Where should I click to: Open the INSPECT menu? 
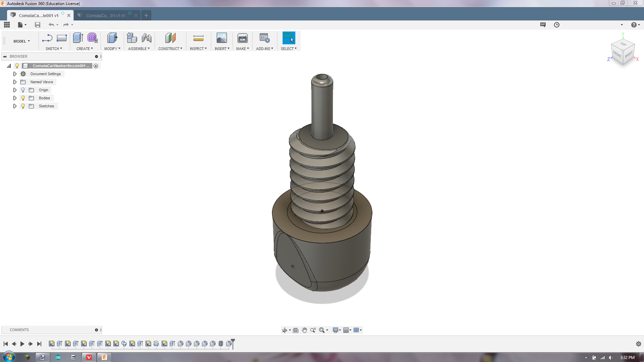198,49
